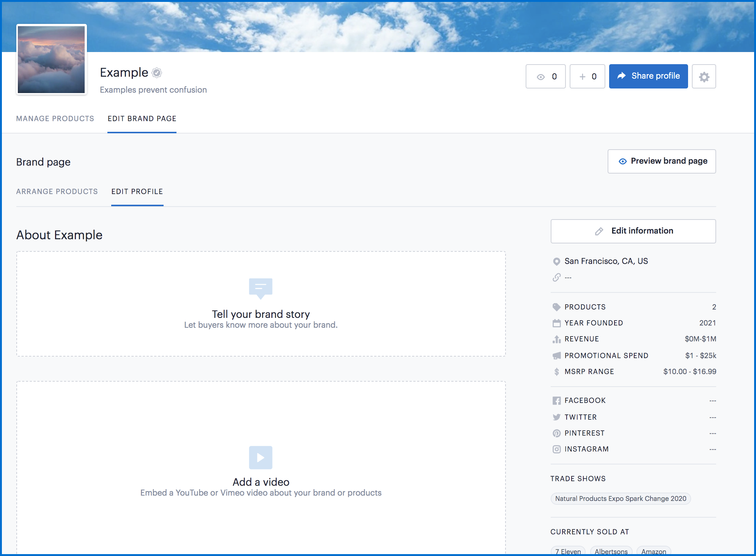Click the Facebook icon in sidebar

[x=556, y=401]
